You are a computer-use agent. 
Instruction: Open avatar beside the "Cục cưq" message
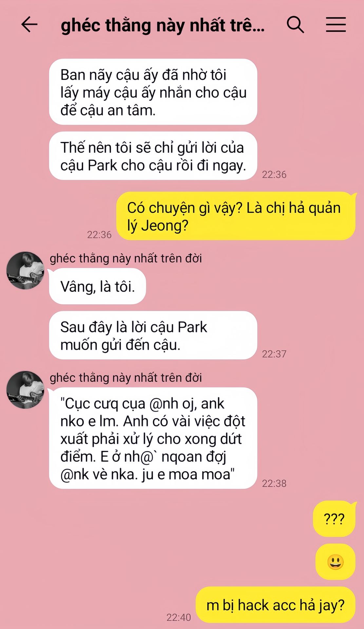(x=26, y=390)
